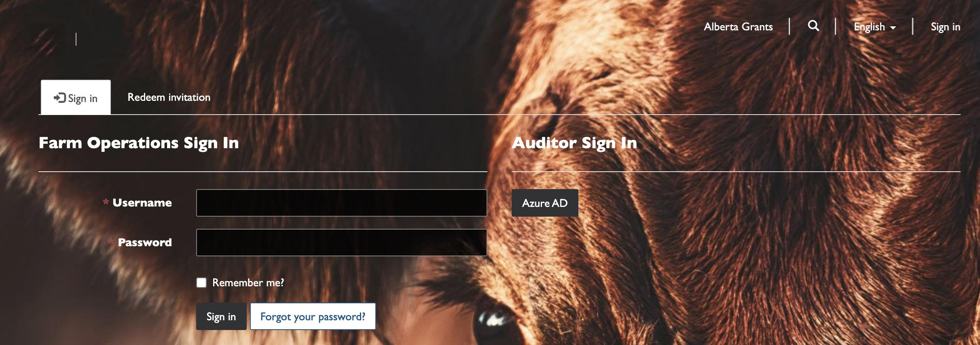
Task: Click the Username field label
Action: click(142, 202)
